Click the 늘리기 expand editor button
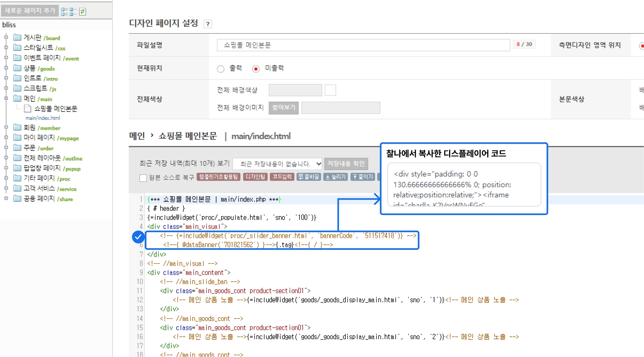Screen dimensions: 644x357 click(336, 177)
